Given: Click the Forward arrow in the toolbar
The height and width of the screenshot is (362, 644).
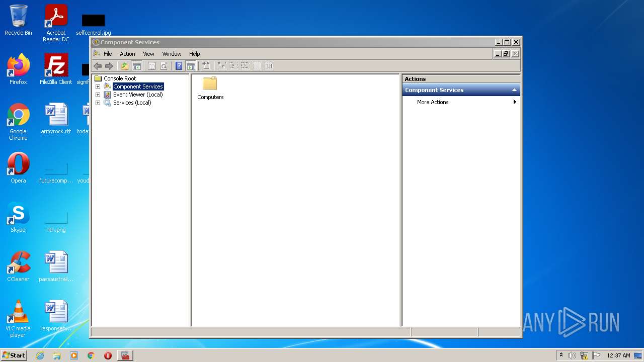Looking at the screenshot, I should (x=109, y=66).
